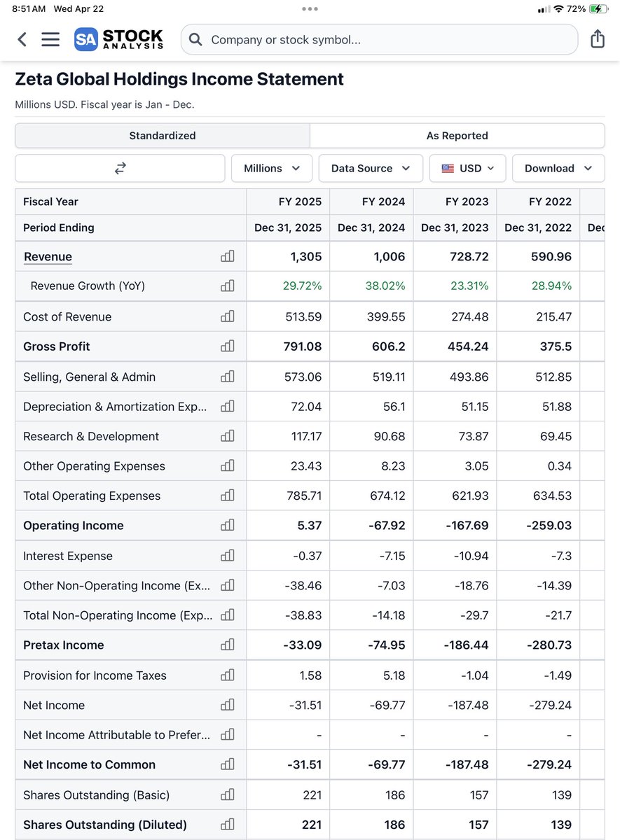This screenshot has height=840, width=620.
Task: Tap the battery indicator in status bar
Action: 598,9
